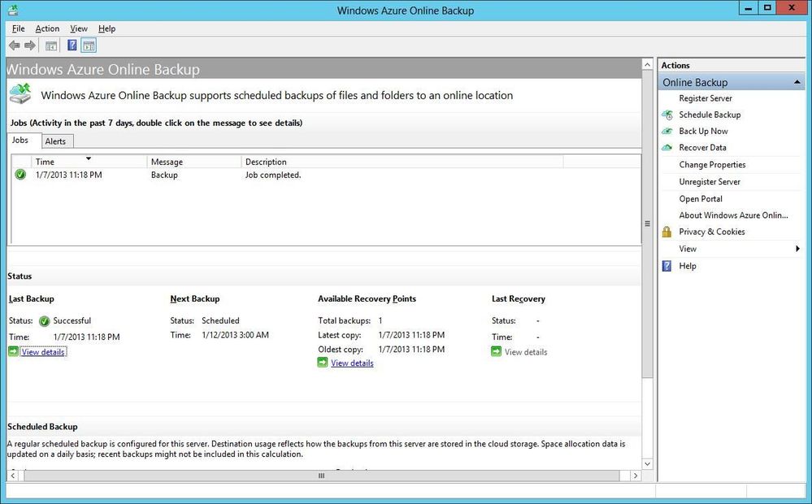812x504 pixels.
Task: Expand the View submenu arrow in Actions
Action: [x=797, y=249]
